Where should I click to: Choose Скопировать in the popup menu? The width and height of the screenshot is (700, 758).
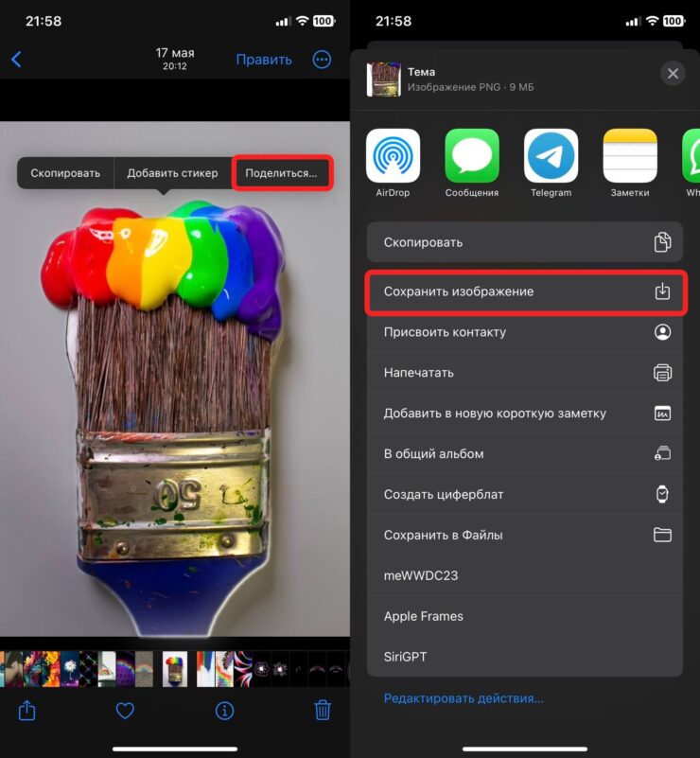(65, 173)
